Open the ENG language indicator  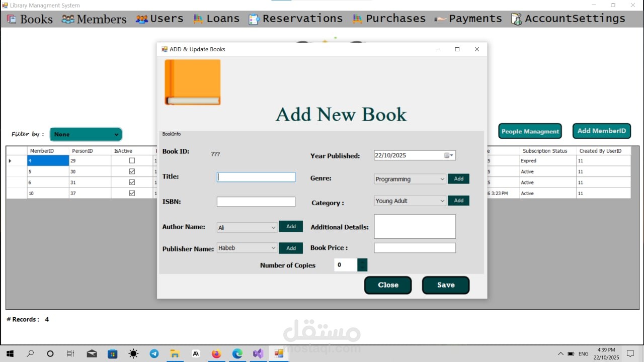click(584, 354)
